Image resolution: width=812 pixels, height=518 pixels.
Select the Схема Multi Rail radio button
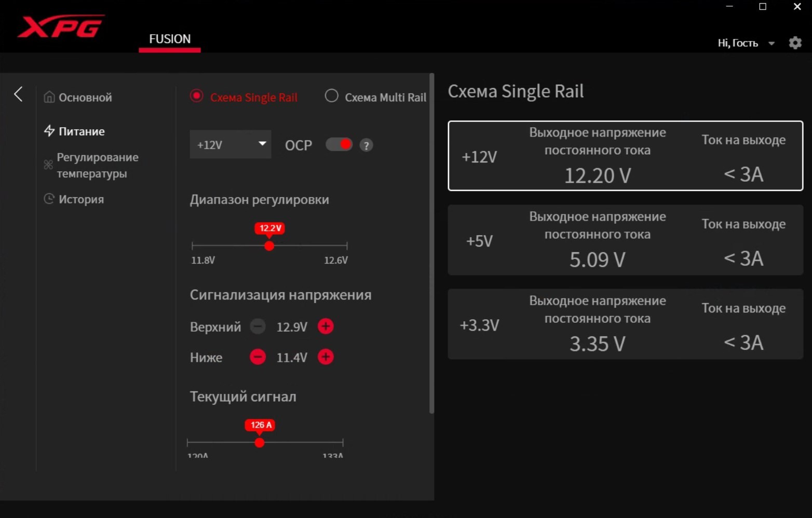331,96
